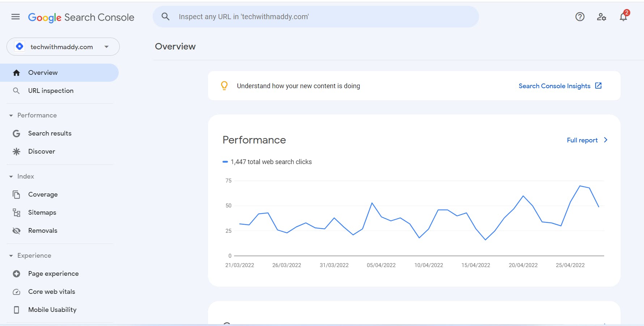
Task: Click the Google Search Console logo
Action: pos(81,17)
